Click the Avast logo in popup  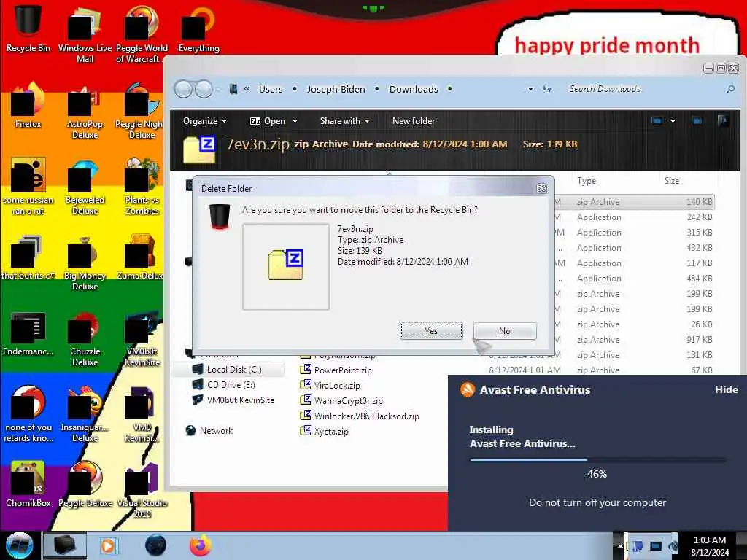[468, 389]
